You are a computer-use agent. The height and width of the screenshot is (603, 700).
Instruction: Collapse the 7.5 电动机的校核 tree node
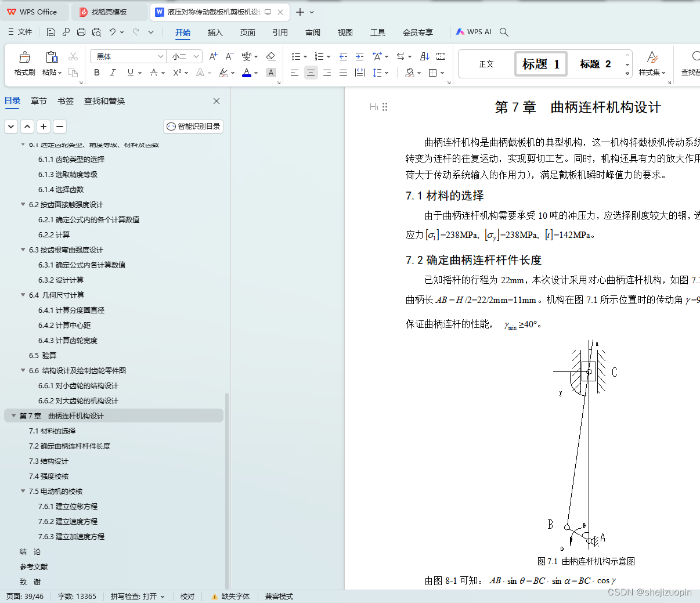(23, 491)
